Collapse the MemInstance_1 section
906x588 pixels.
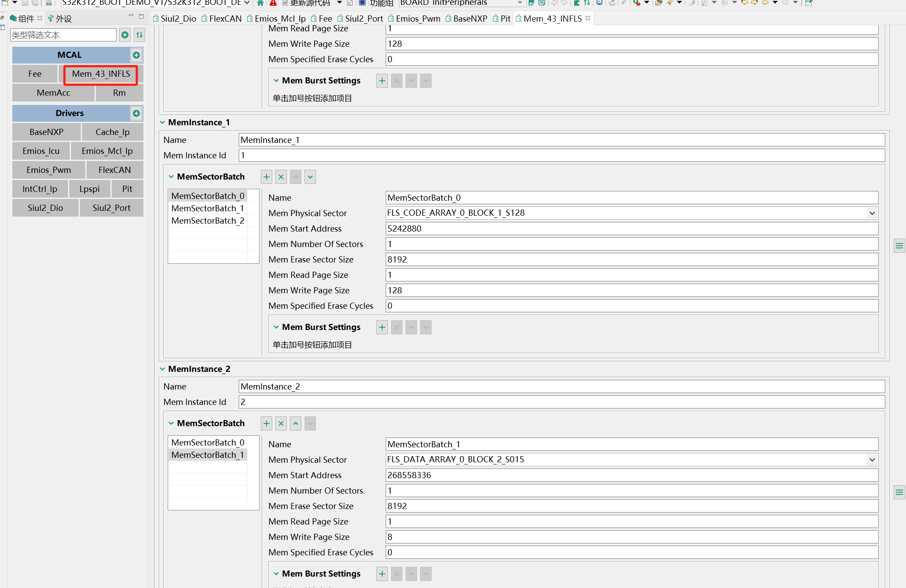point(162,122)
